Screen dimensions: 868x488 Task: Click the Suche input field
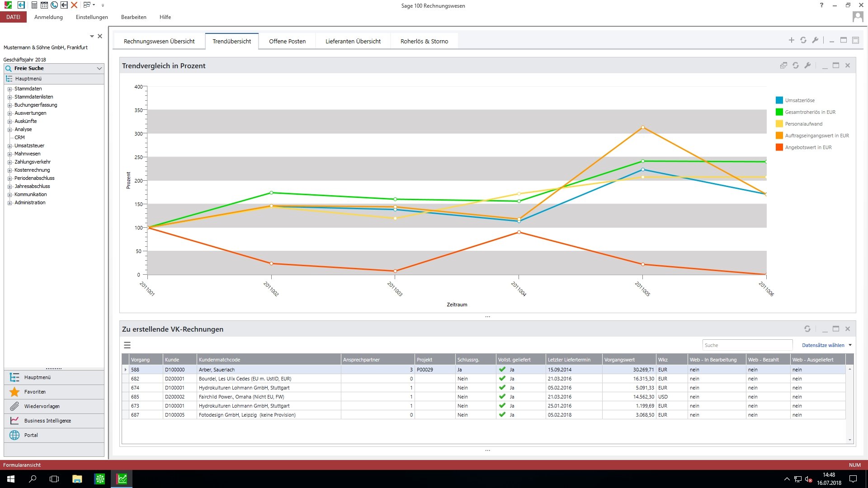747,345
